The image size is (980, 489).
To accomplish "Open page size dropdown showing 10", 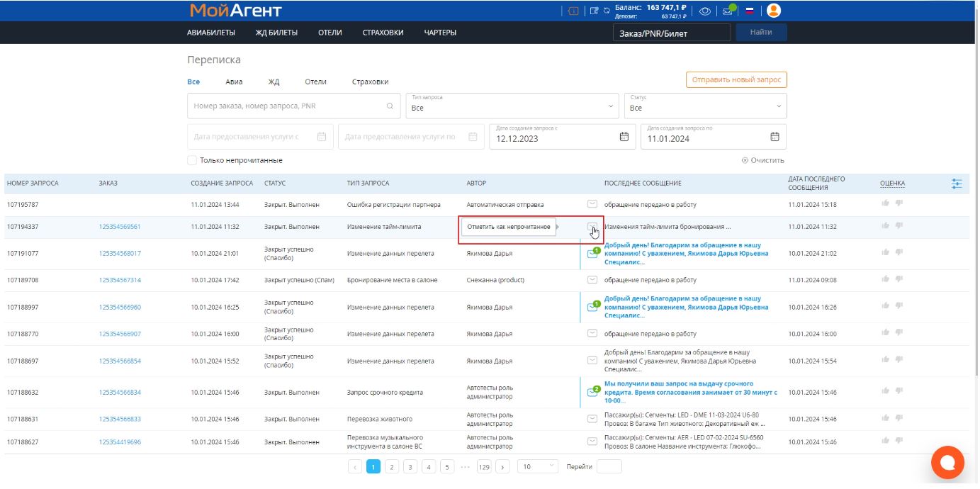I will [x=537, y=466].
